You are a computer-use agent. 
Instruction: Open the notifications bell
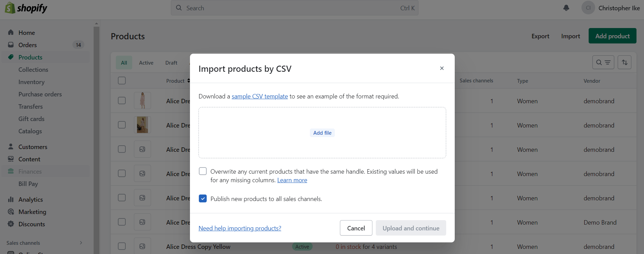click(x=566, y=8)
